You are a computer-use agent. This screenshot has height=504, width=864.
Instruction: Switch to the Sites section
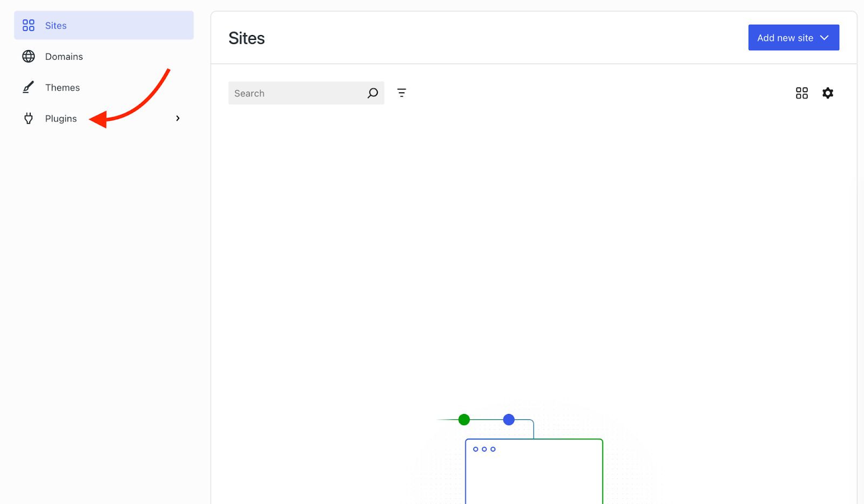click(56, 25)
